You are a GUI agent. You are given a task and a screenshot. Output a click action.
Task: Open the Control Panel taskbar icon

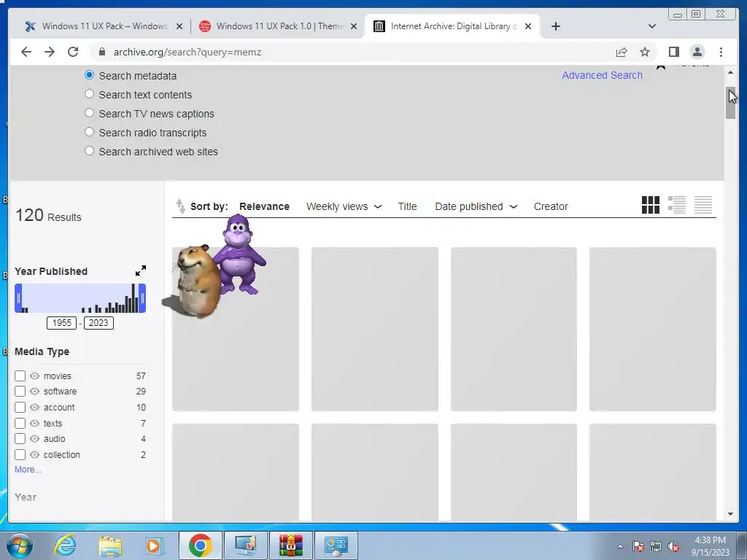click(x=336, y=545)
